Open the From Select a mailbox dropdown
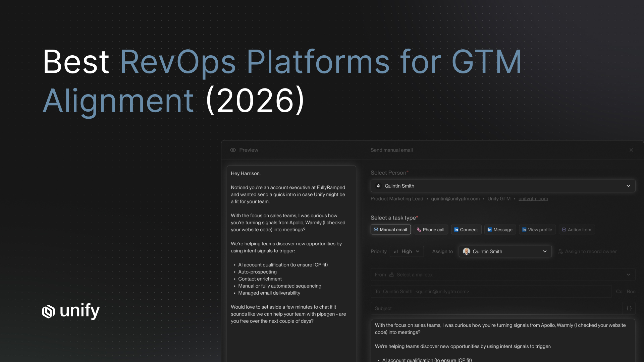 pos(503,275)
